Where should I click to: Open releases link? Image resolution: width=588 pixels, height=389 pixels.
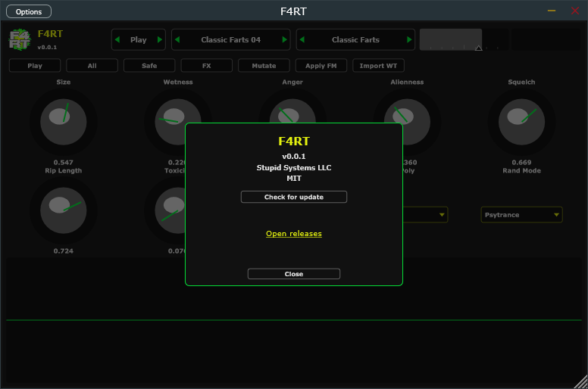tap(294, 234)
